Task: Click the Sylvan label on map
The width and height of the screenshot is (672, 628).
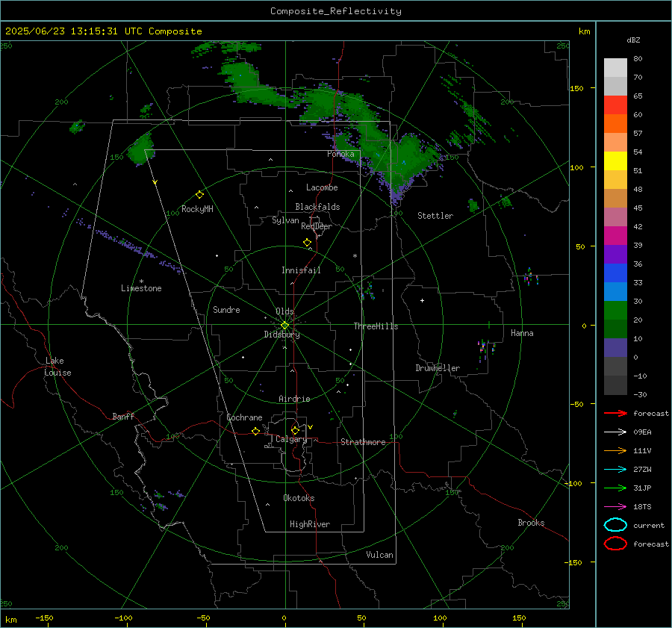Action: (285, 220)
